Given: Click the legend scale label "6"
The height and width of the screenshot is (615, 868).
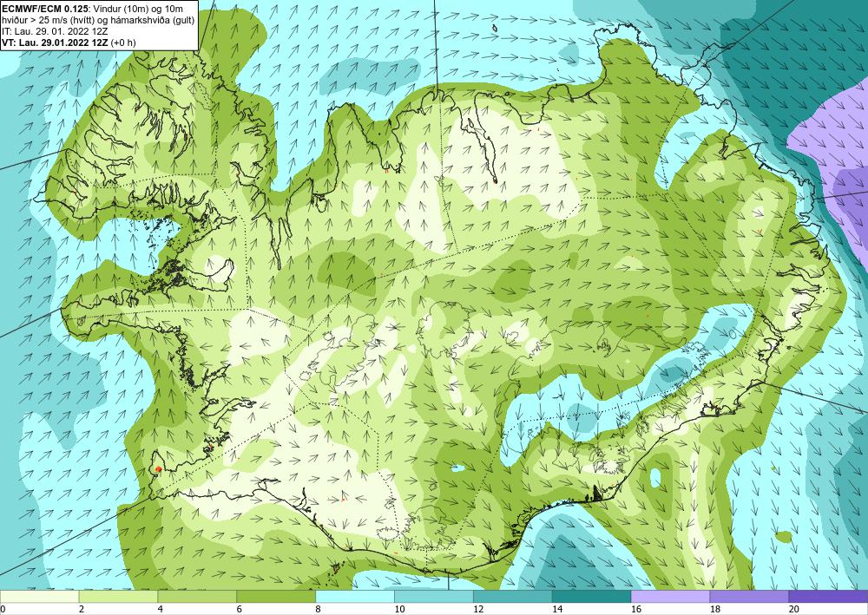Looking at the screenshot, I should coord(240,609).
